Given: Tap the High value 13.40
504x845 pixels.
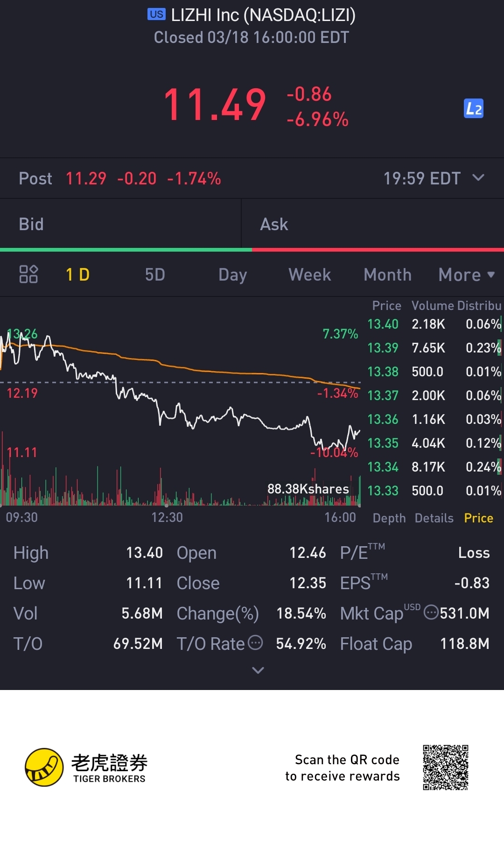Looking at the screenshot, I should click(144, 553).
